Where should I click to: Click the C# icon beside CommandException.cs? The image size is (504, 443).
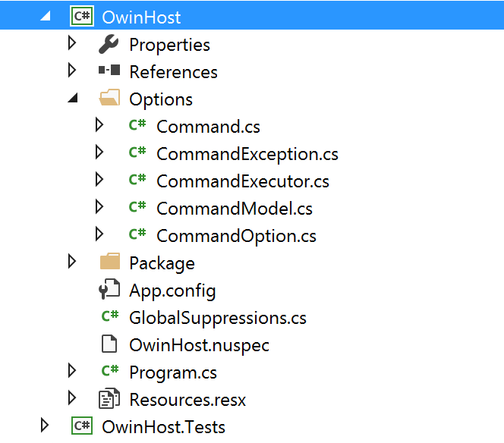(x=137, y=152)
